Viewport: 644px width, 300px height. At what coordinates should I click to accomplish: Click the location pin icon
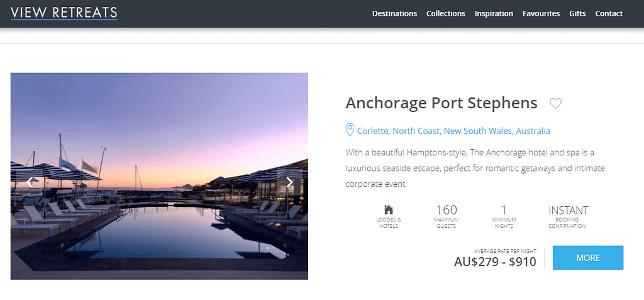coord(350,130)
